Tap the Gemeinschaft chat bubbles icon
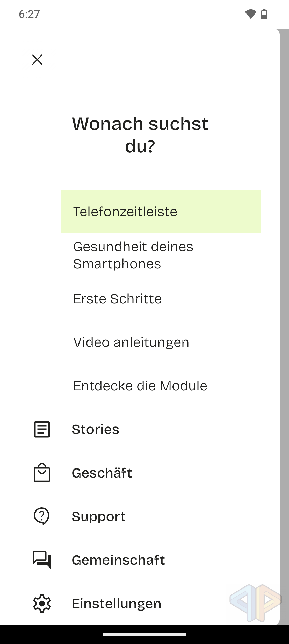Image resolution: width=289 pixels, height=644 pixels. (42, 560)
